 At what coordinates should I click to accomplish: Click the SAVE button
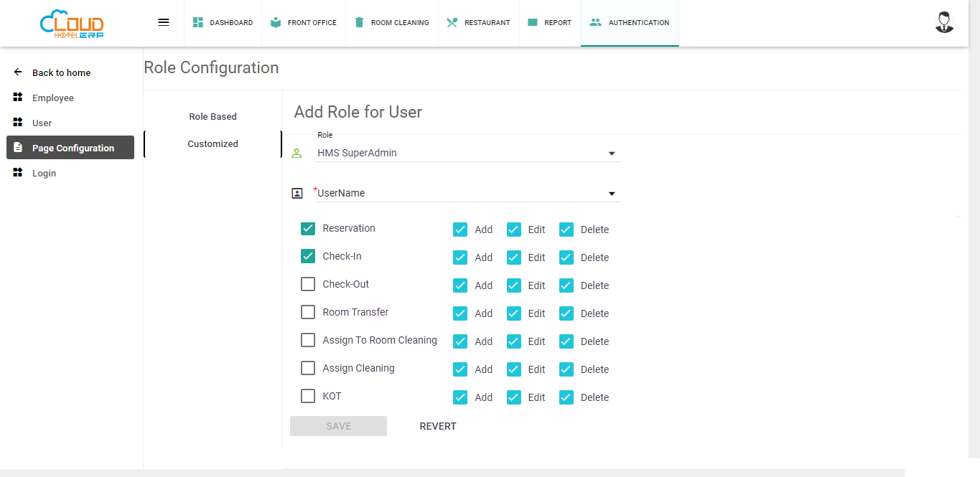[x=338, y=426]
